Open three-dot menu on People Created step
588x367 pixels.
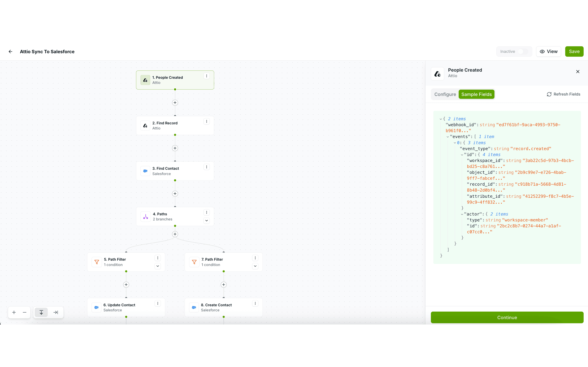[x=207, y=76]
